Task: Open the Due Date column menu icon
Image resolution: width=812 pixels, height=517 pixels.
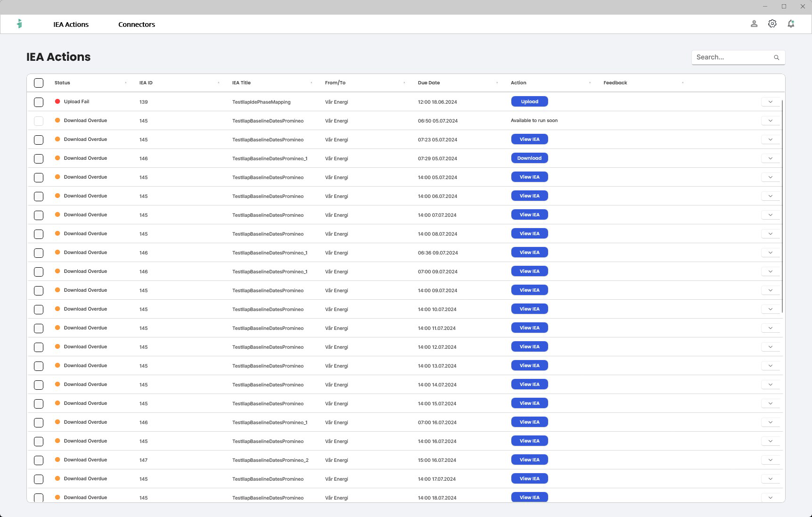Action: pyautogui.click(x=497, y=83)
